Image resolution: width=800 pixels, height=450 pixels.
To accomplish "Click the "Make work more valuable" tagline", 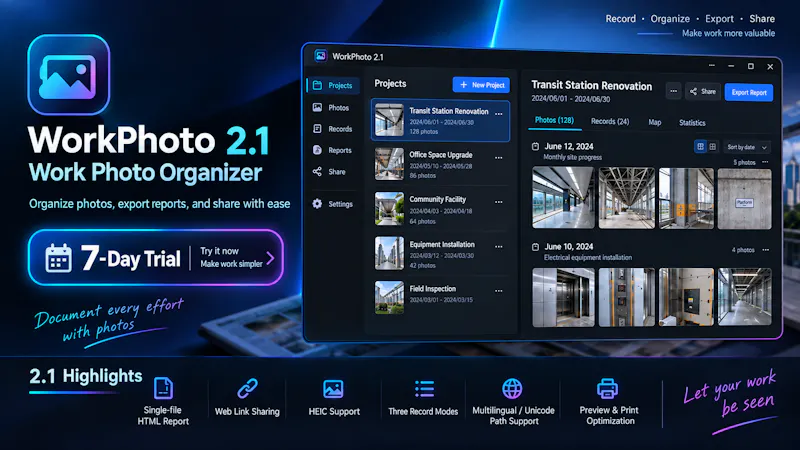I will [x=729, y=33].
